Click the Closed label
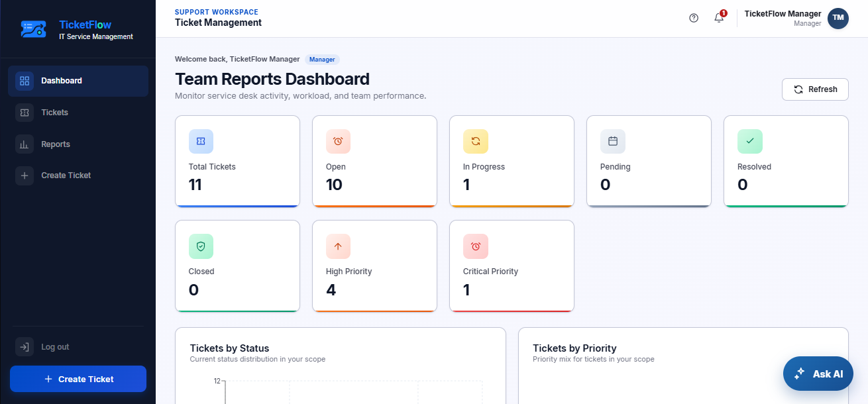868x404 pixels. (x=201, y=272)
